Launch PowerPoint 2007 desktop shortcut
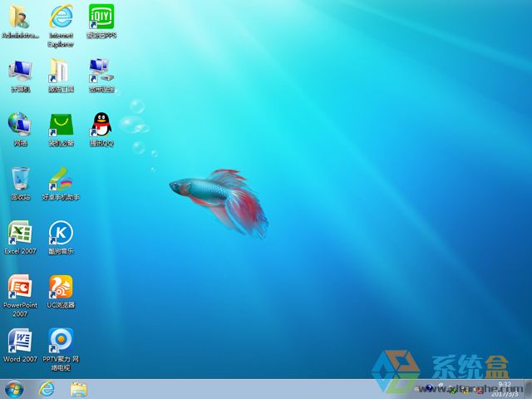The image size is (532, 399). [x=20, y=296]
